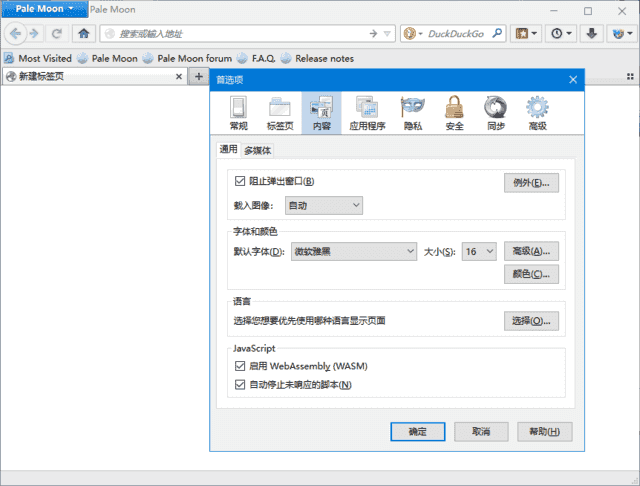Image resolution: width=640 pixels, height=486 pixels.
Task: Toggle 自动停止未响应的脚本 checkbox
Action: click(x=239, y=384)
